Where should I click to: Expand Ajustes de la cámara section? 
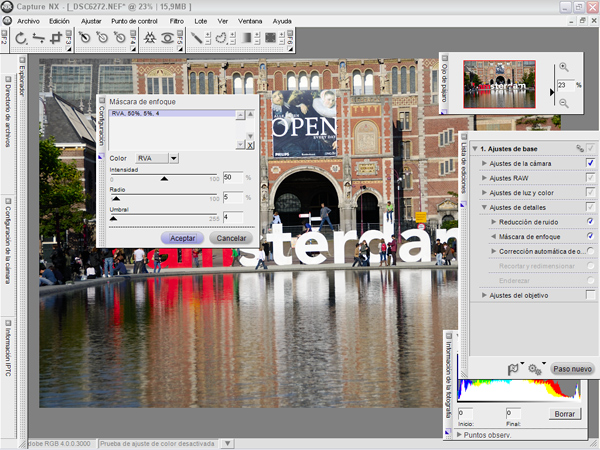tap(484, 163)
